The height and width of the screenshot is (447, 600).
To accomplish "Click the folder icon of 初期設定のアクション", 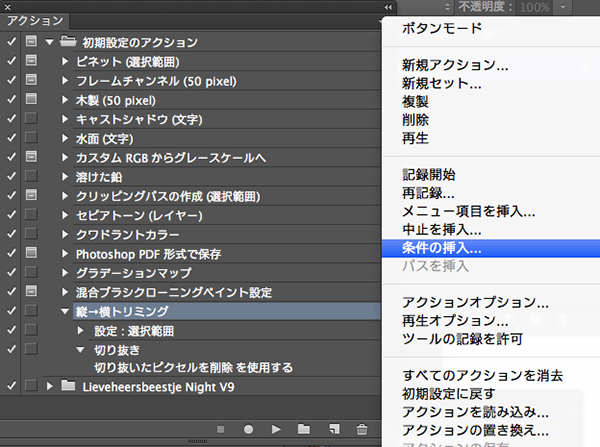I will [68, 42].
